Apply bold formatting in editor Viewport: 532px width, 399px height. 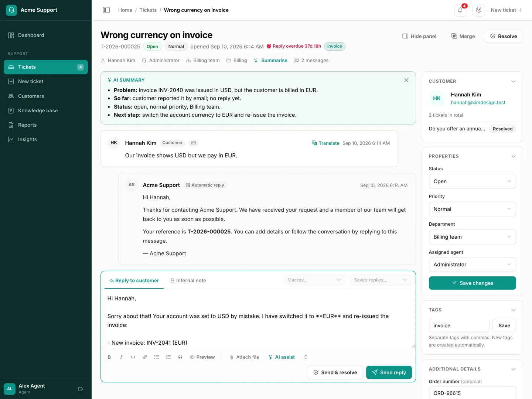pyautogui.click(x=109, y=357)
